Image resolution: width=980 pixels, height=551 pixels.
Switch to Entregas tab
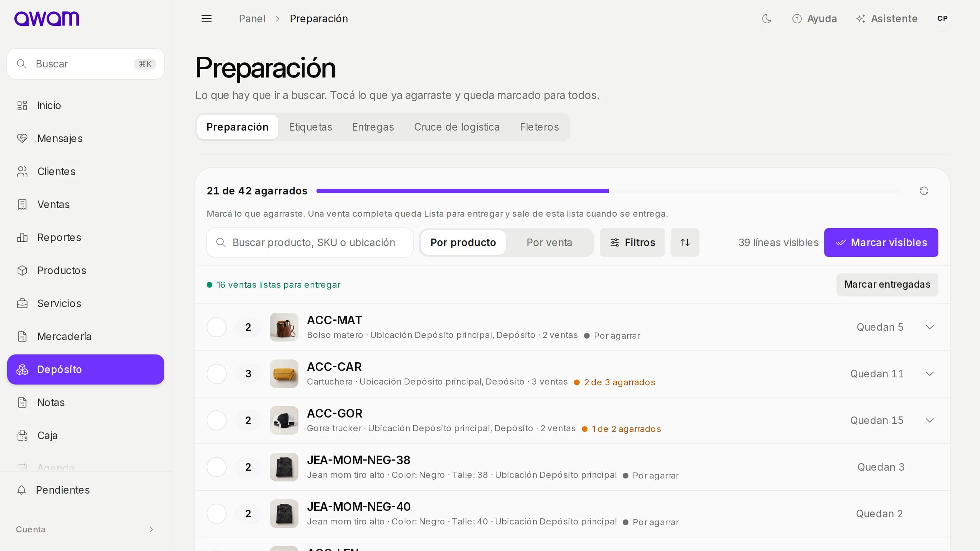[373, 127]
